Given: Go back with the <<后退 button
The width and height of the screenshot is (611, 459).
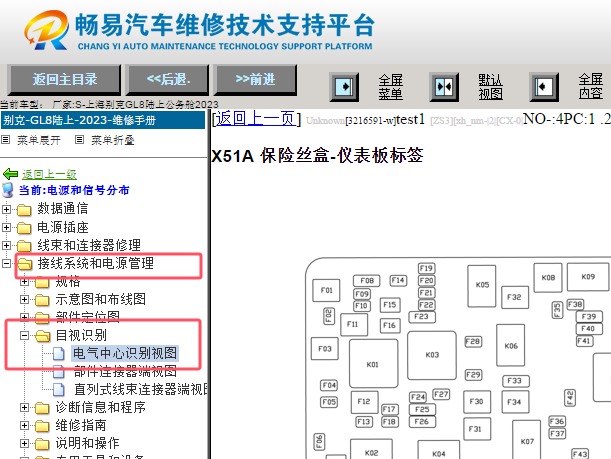Looking at the screenshot, I should (x=168, y=79).
